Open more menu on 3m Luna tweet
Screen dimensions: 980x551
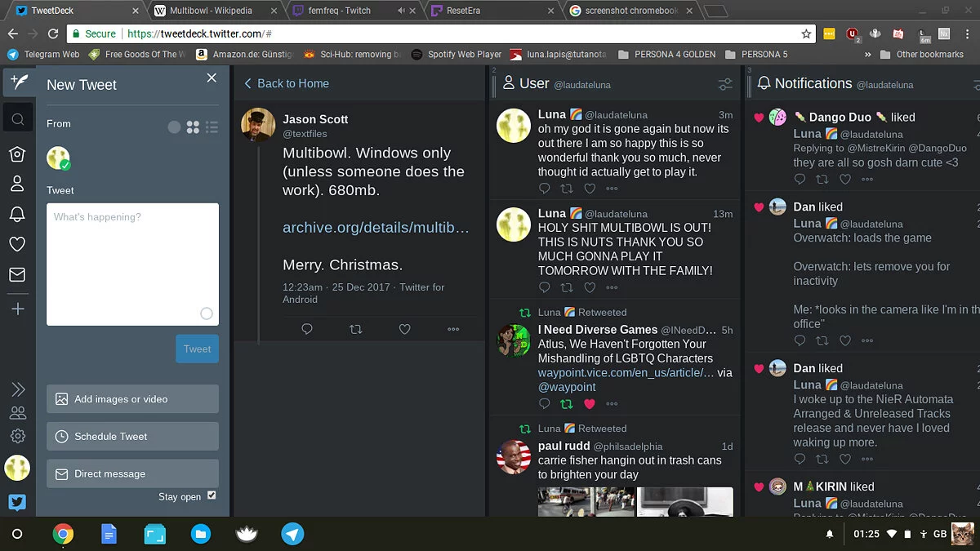pyautogui.click(x=612, y=189)
